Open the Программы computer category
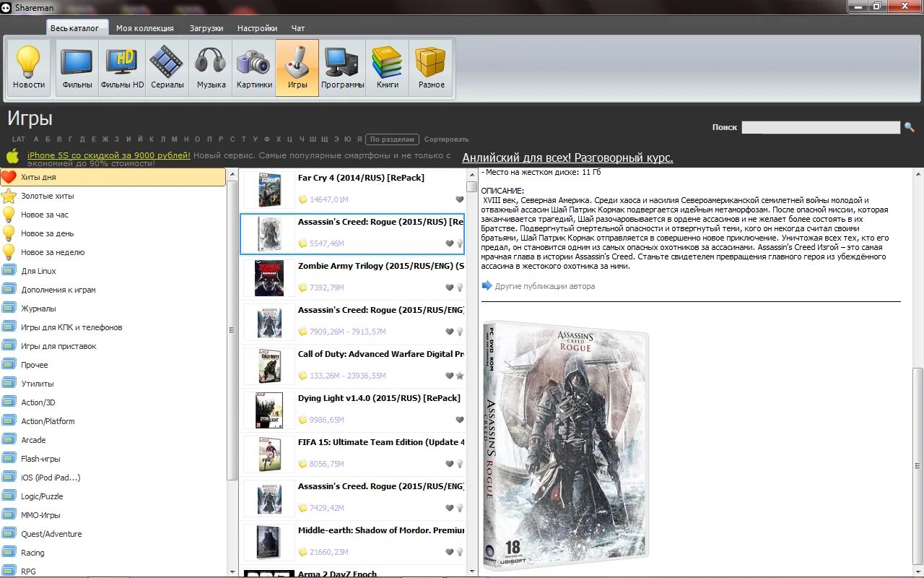924x578 pixels. coord(343,68)
